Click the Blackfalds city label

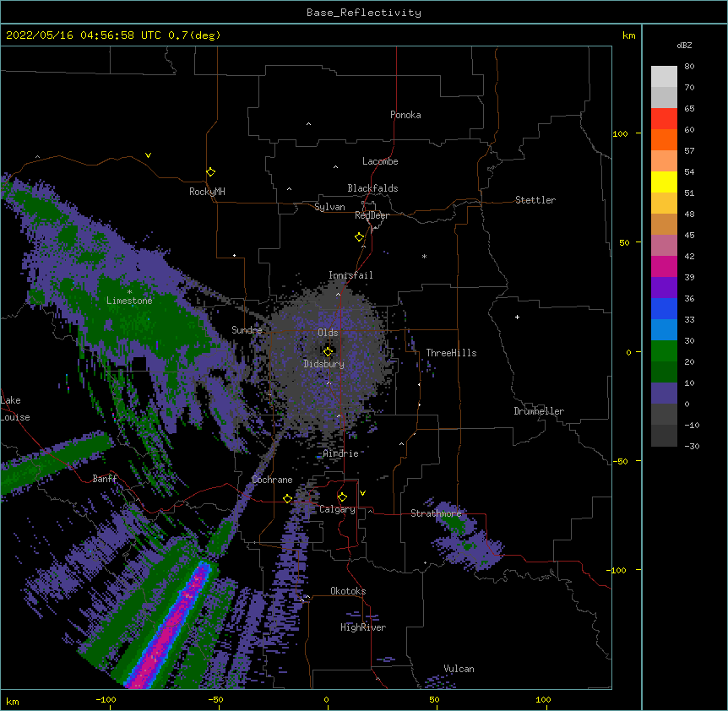point(372,188)
